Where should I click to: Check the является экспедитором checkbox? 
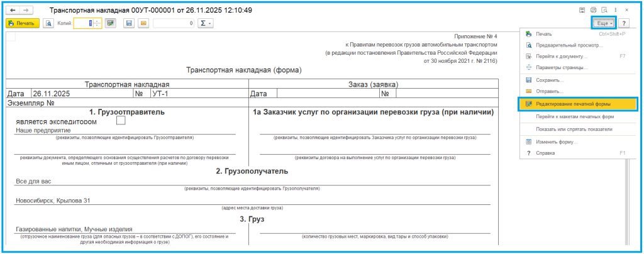[121, 121]
